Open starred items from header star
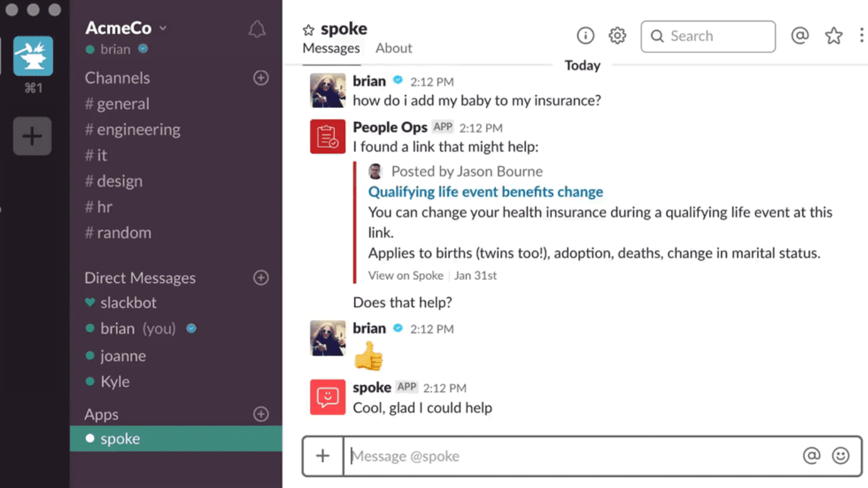 pos(834,36)
